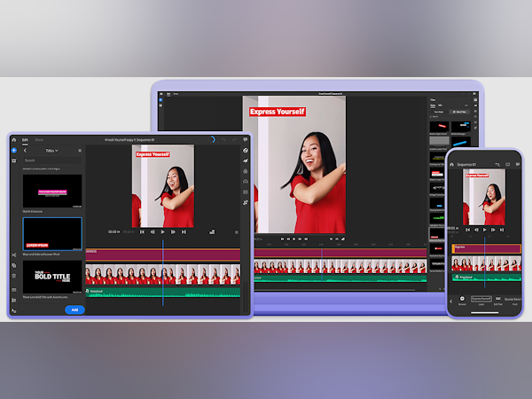Select the Knockout audio clip on phone
The image size is (532, 399).
[x=486, y=278]
